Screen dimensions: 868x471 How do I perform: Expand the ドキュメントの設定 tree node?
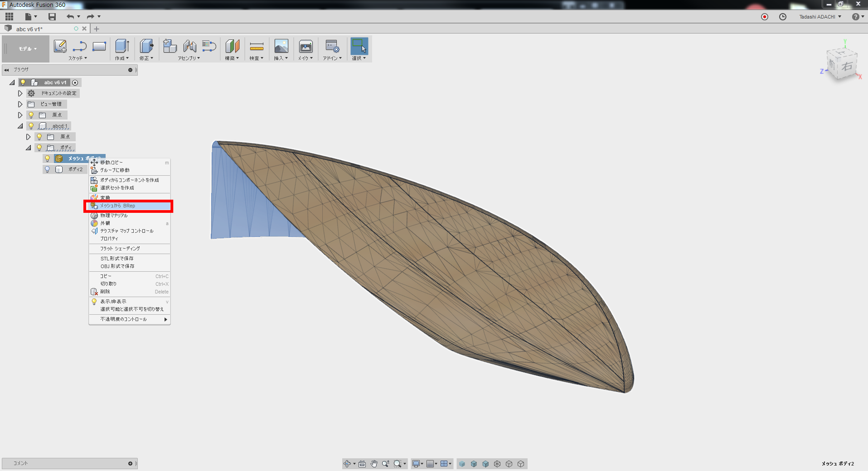20,93
